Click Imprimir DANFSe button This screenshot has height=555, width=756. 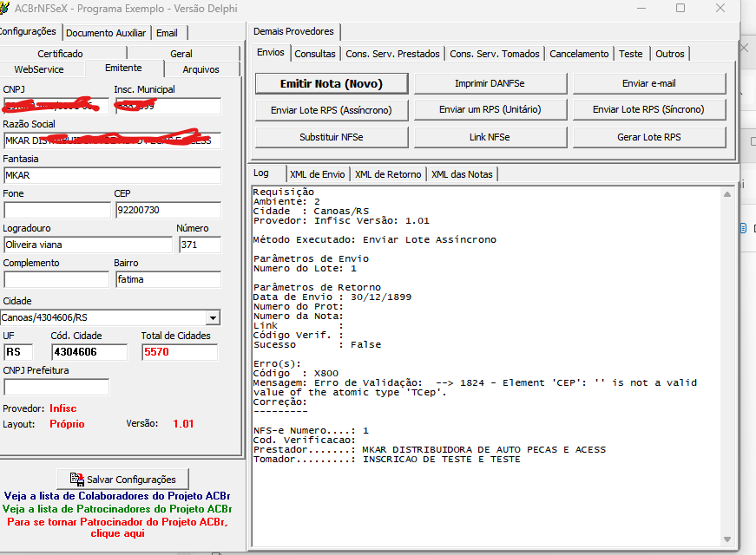pos(490,83)
